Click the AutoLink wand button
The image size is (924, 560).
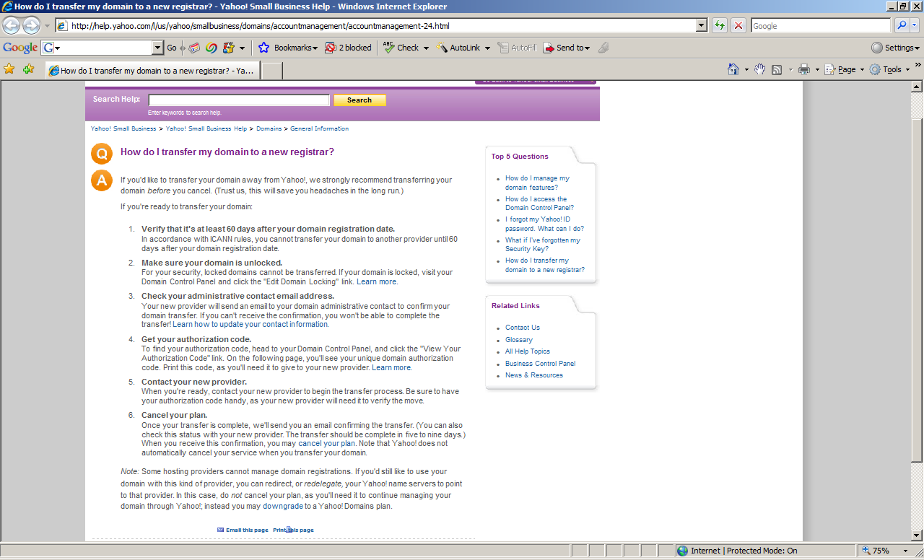point(458,48)
